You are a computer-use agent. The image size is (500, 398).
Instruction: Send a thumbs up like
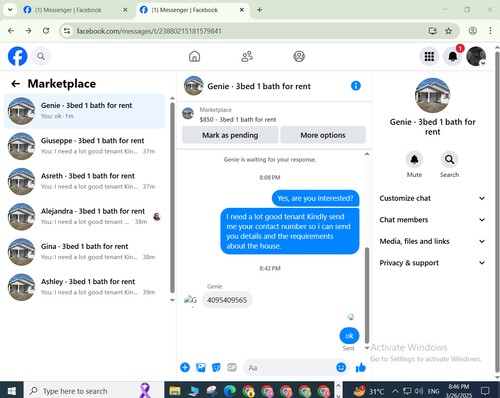361,367
